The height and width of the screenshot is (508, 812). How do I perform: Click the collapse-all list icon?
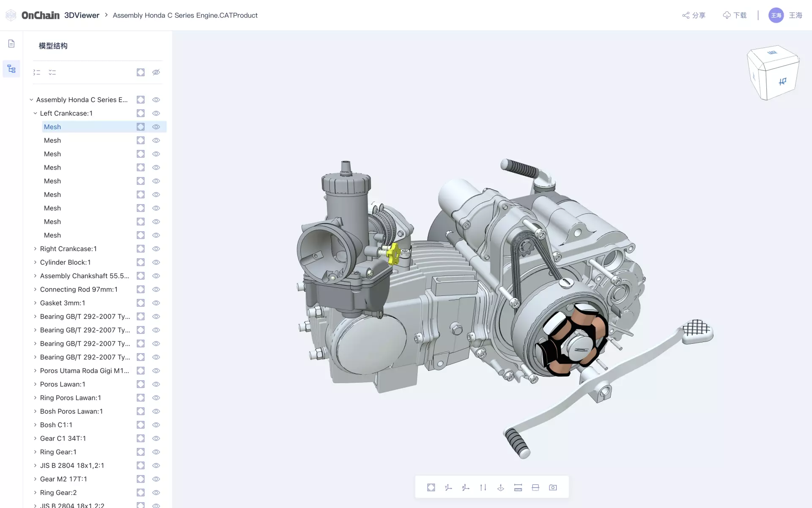pos(52,72)
